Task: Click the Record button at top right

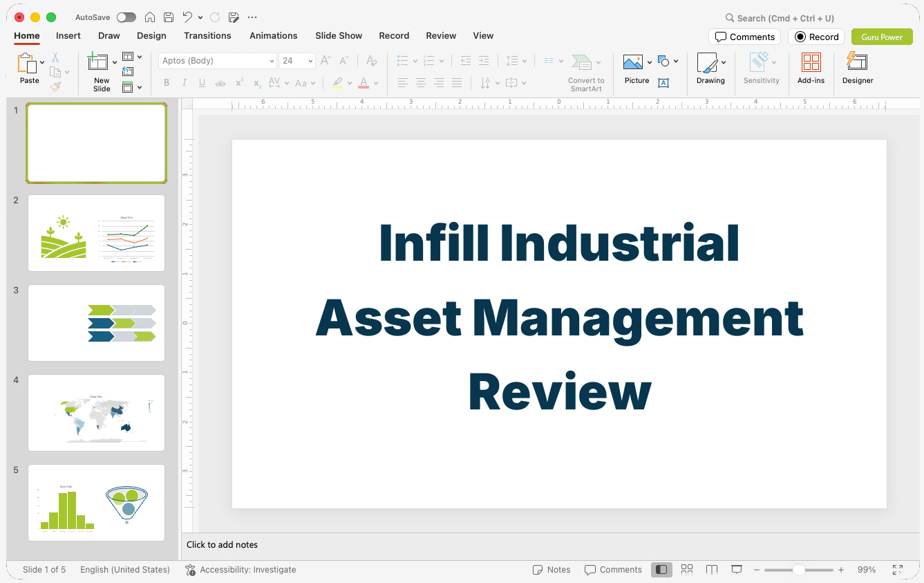Action: 816,37
